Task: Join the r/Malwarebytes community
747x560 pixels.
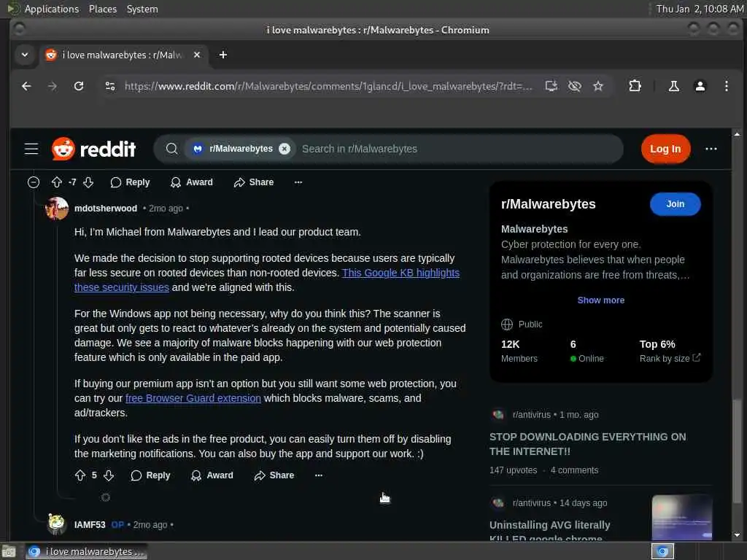Action: coord(675,204)
